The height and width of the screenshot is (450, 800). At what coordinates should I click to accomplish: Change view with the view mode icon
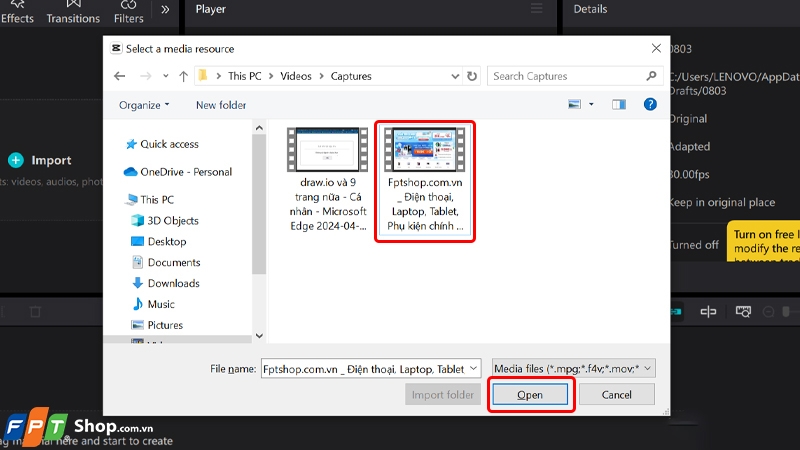574,105
